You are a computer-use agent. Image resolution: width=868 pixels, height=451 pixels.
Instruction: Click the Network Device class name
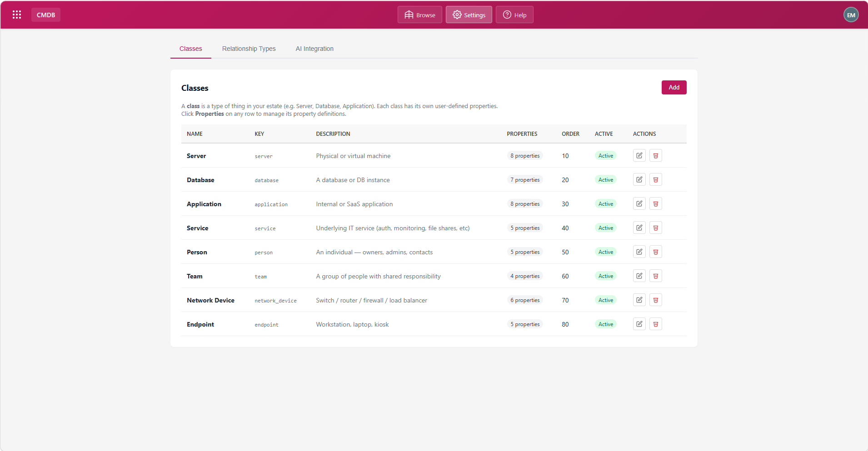point(210,300)
